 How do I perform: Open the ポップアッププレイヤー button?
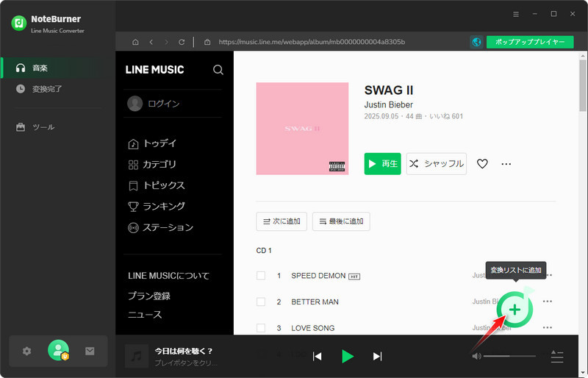(x=530, y=42)
